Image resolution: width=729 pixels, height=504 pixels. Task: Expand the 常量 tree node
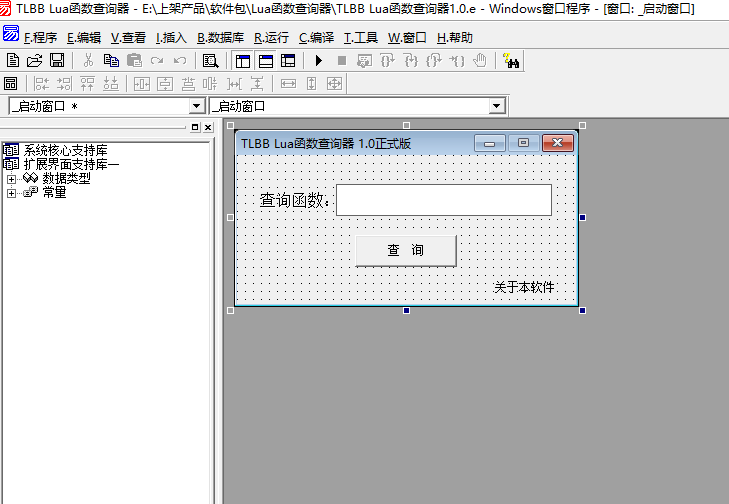click(11, 193)
